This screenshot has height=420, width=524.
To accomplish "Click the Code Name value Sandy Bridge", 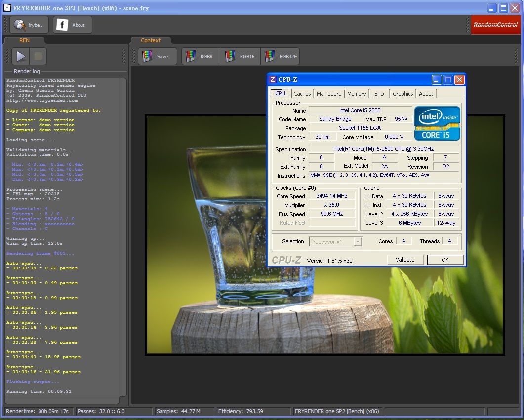I will [x=335, y=119].
